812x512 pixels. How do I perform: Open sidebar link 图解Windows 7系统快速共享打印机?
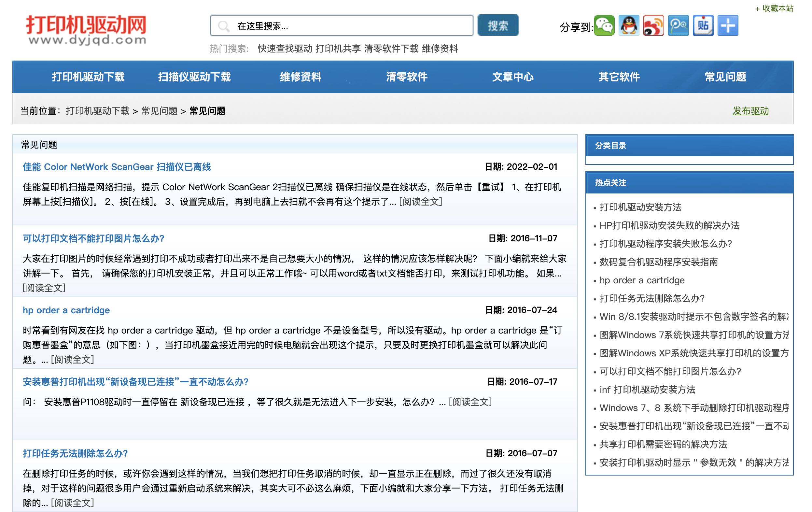click(x=694, y=335)
